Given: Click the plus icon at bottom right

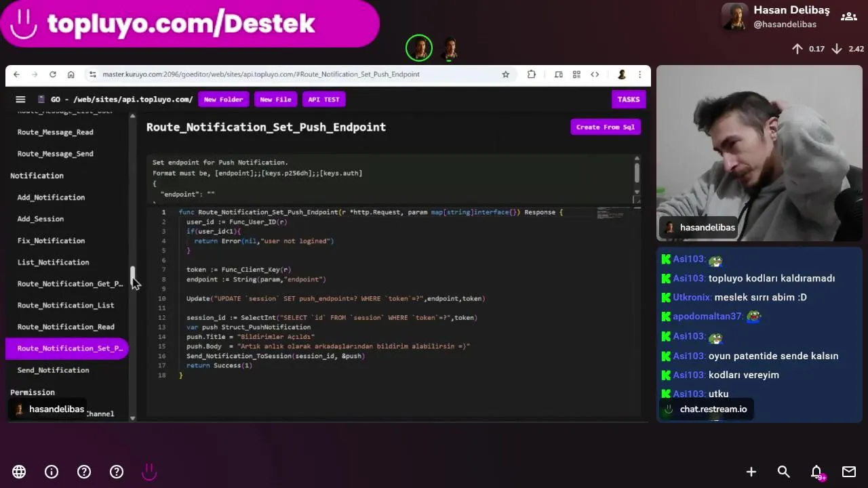Looking at the screenshot, I should 751,472.
